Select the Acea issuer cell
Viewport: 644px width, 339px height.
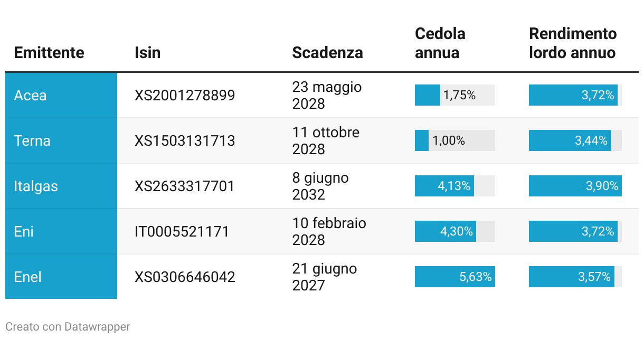click(61, 95)
